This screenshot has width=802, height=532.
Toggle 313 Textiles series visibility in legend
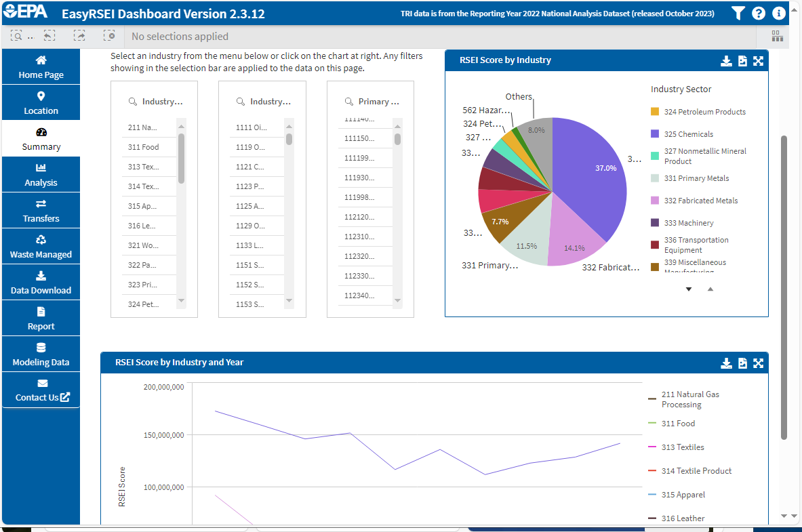coord(681,447)
